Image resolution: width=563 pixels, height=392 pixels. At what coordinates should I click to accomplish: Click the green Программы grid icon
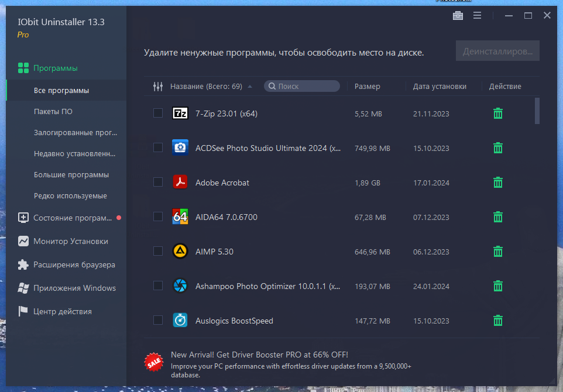pos(23,68)
